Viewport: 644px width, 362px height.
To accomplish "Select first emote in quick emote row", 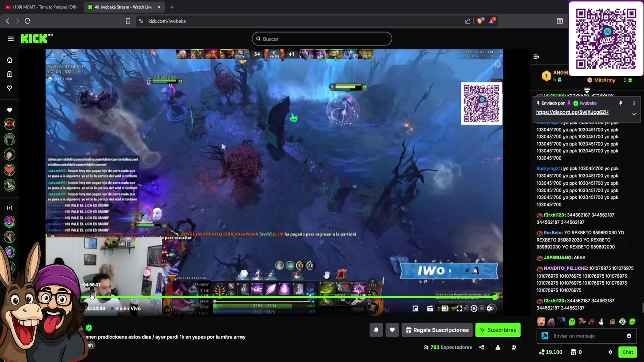I will click(541, 322).
